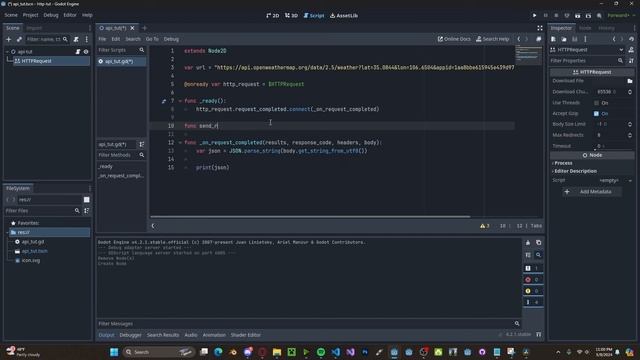Viewport: 640px width, 360px height.
Task: Fold the _ready function in the code gutter
Action: [x=180, y=101]
